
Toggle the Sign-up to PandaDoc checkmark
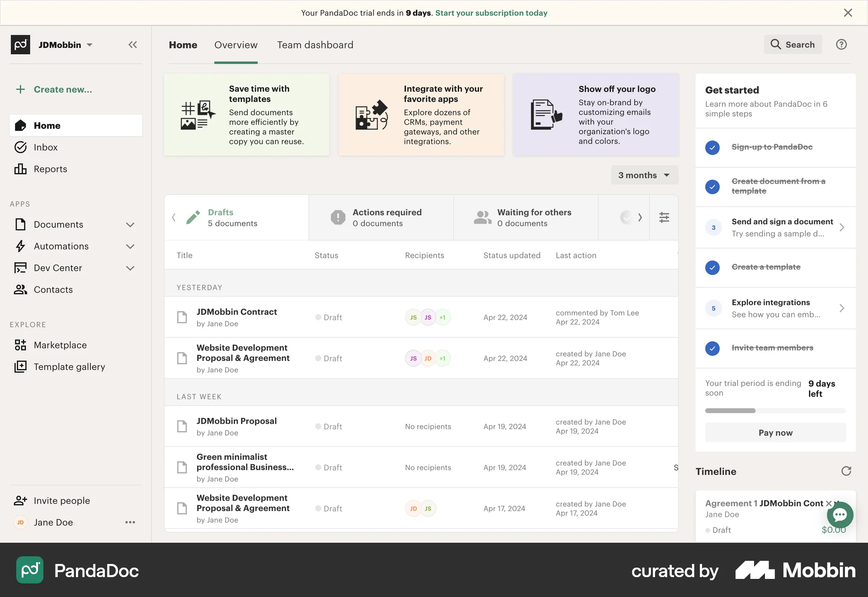point(712,147)
